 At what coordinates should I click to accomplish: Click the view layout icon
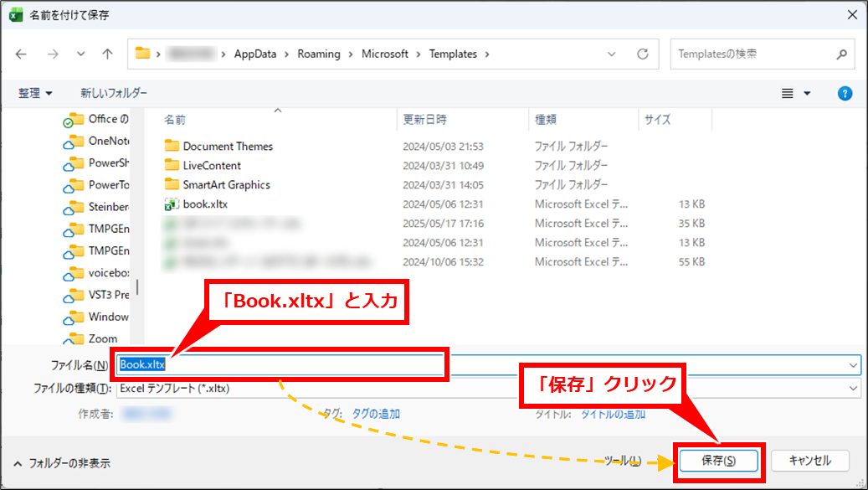(x=788, y=93)
